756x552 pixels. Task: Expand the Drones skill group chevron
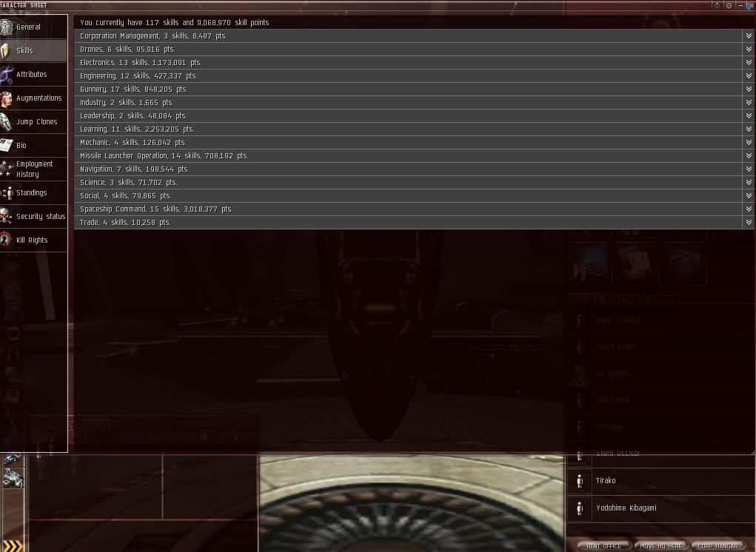pos(749,49)
